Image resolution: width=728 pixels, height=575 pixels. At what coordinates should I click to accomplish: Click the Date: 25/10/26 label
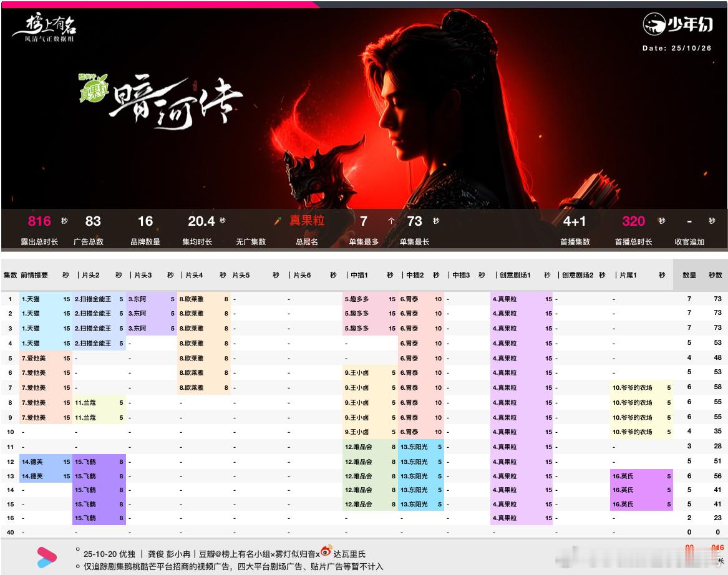tap(676, 48)
